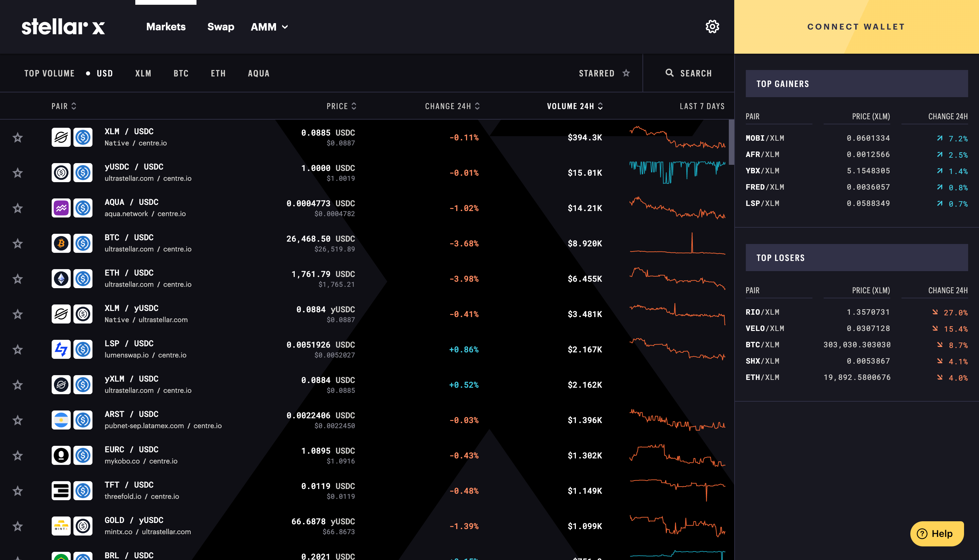Click the StellarX logo
979x560 pixels.
click(63, 27)
